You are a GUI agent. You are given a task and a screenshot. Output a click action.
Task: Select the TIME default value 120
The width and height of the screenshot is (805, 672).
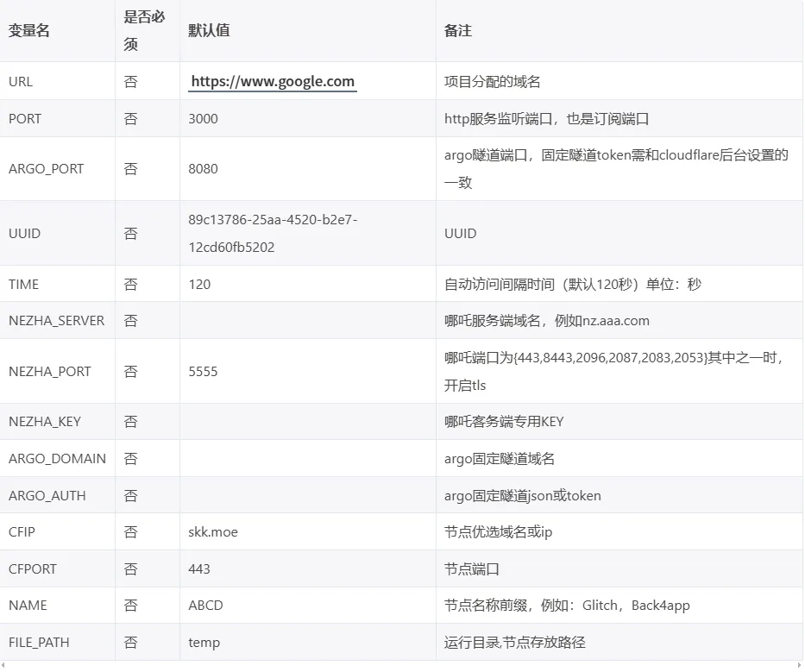coord(199,284)
